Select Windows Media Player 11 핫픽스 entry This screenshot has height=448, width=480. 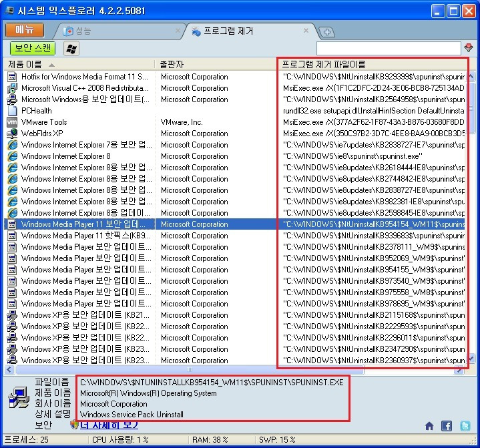(86, 236)
